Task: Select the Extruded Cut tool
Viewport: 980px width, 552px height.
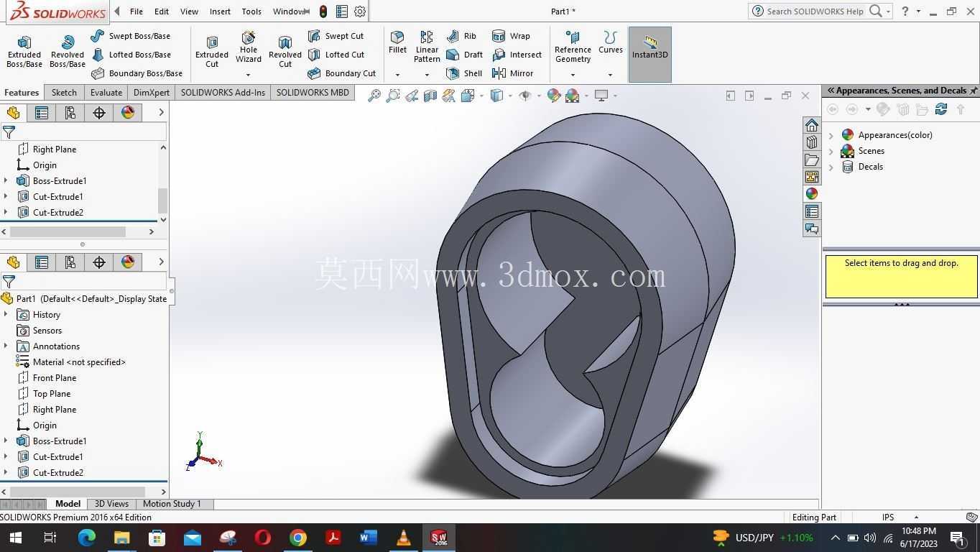Action: tap(212, 52)
